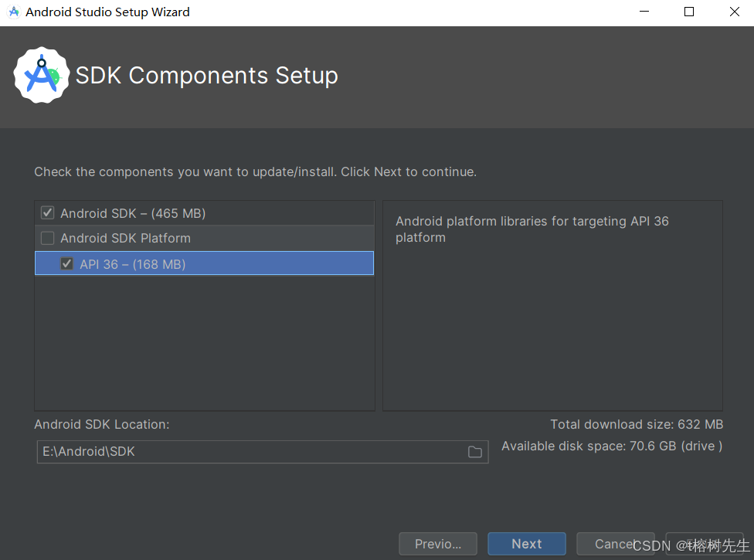Click the Android SDK Location path field
This screenshot has height=560, width=754.
click(263, 452)
